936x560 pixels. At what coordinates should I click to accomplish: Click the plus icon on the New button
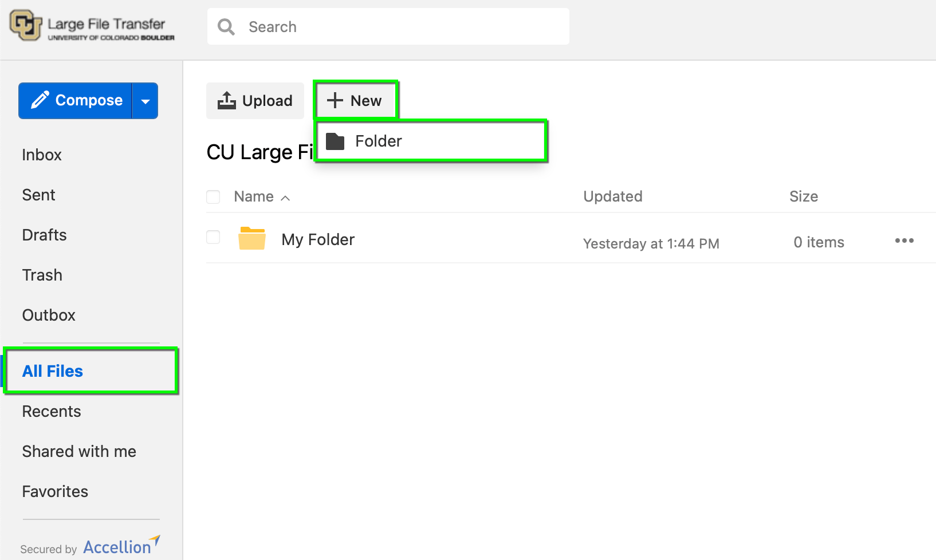[335, 100]
